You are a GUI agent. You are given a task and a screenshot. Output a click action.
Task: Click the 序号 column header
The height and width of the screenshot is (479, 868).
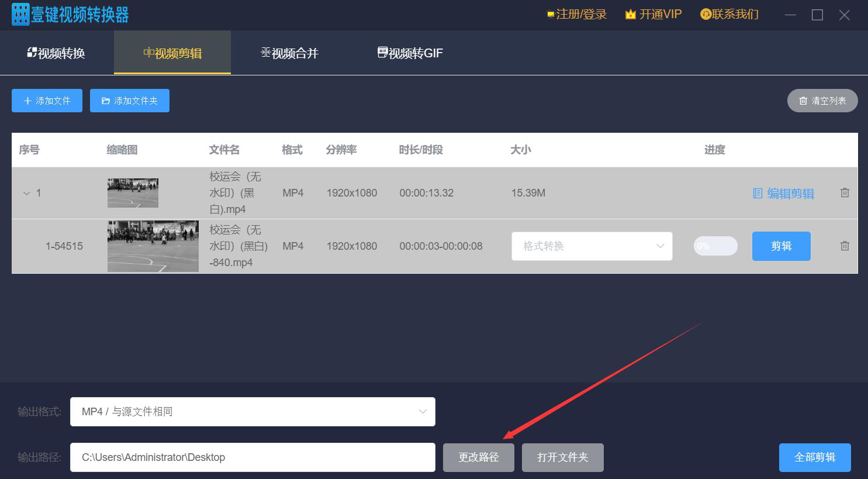(29, 150)
